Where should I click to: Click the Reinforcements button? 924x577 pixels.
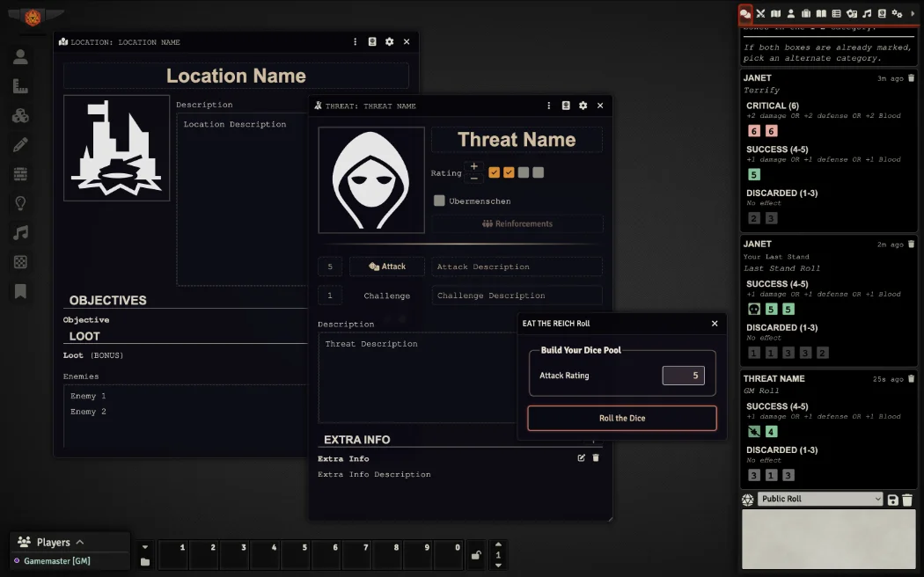click(x=517, y=223)
